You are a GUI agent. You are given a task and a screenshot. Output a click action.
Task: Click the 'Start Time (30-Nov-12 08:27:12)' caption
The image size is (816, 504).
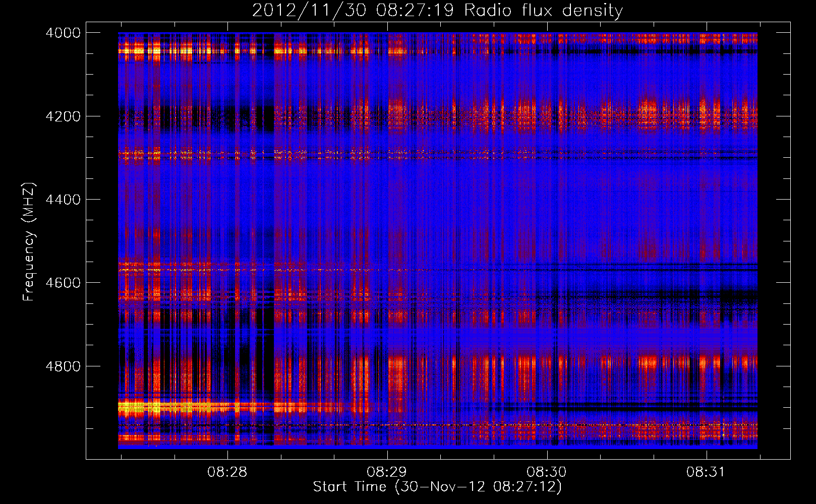(437, 487)
